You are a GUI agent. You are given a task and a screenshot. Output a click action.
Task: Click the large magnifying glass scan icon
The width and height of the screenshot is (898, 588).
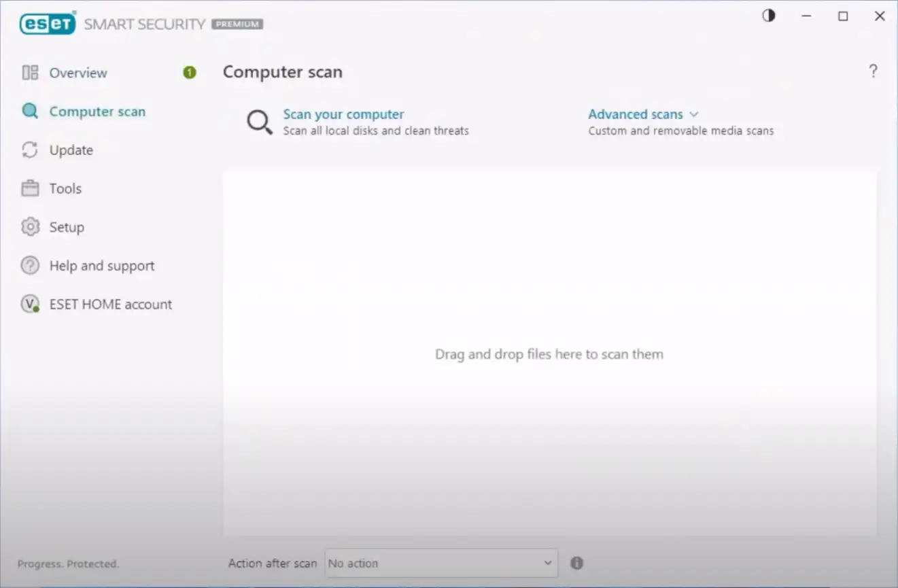point(259,122)
